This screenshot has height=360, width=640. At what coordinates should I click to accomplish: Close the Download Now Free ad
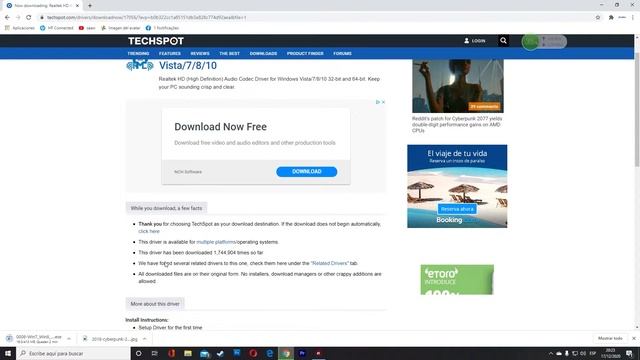pos(383,102)
